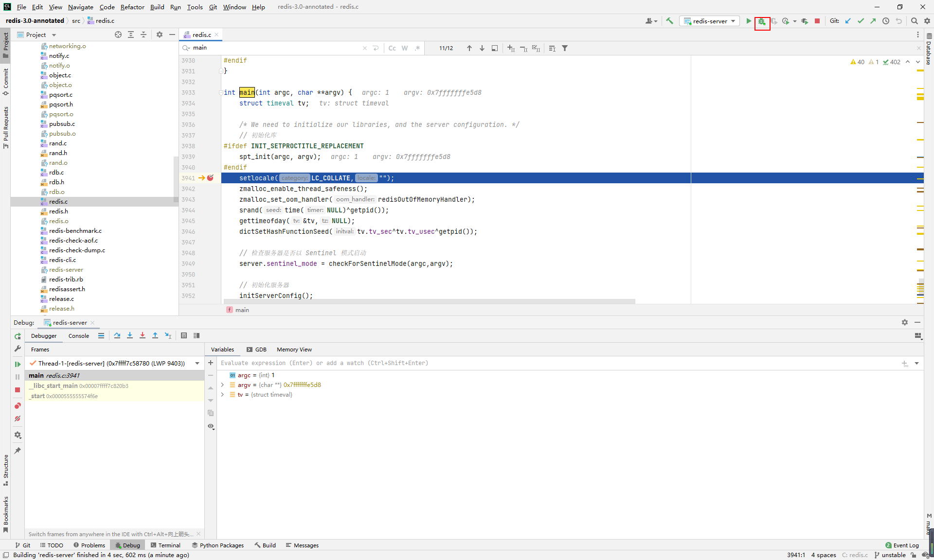Switch to the Console tab

(79, 336)
